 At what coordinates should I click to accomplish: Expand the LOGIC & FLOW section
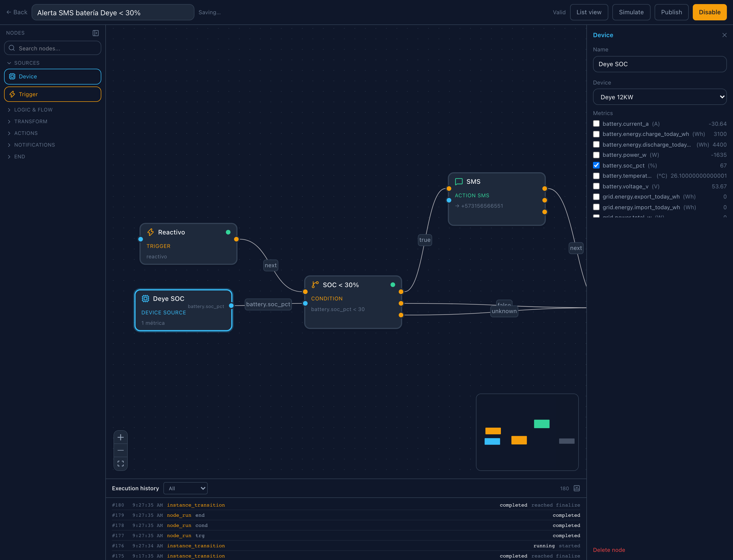[x=30, y=110]
